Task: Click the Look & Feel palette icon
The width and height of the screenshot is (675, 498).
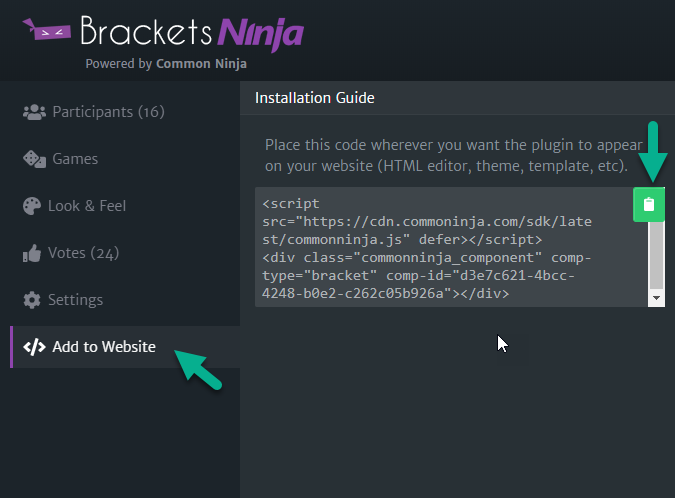Action: pyautogui.click(x=32, y=206)
